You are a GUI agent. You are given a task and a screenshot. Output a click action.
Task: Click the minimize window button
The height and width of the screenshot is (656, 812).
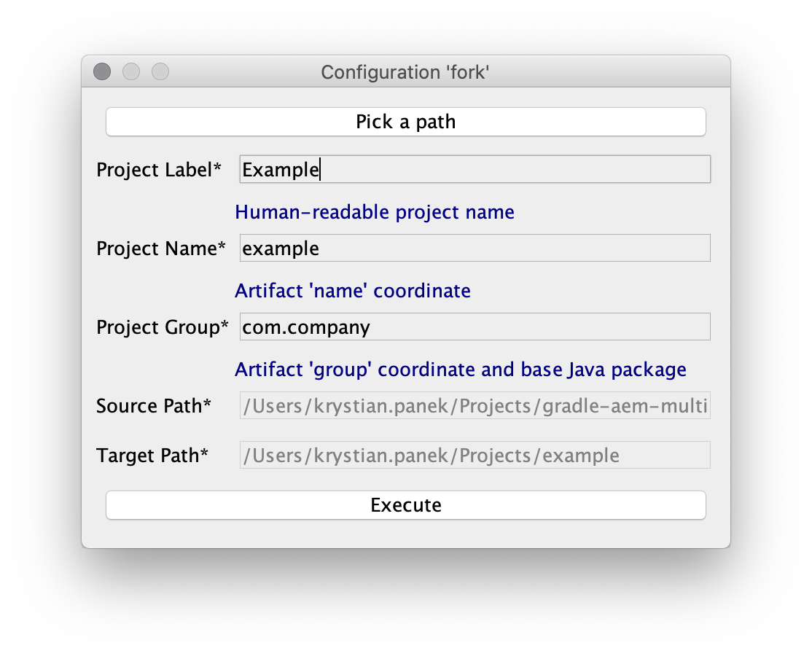pos(131,71)
